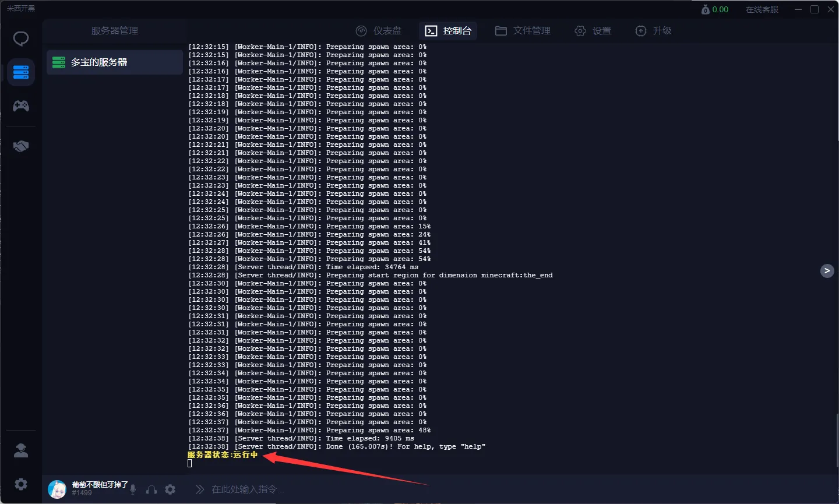Click the log line "Time elapsed: 9405 ms"

click(x=301, y=438)
